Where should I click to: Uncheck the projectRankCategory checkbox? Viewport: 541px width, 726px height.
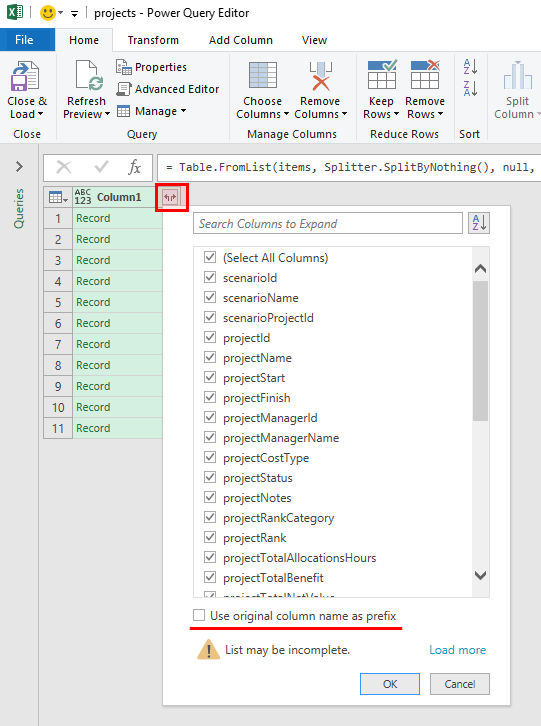coord(210,517)
